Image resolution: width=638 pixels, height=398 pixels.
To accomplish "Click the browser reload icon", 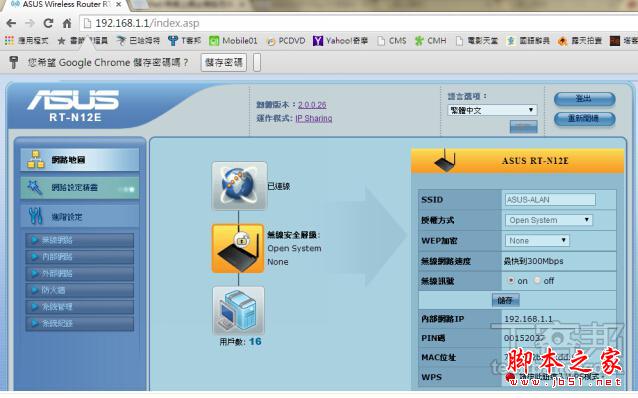I will [48, 23].
